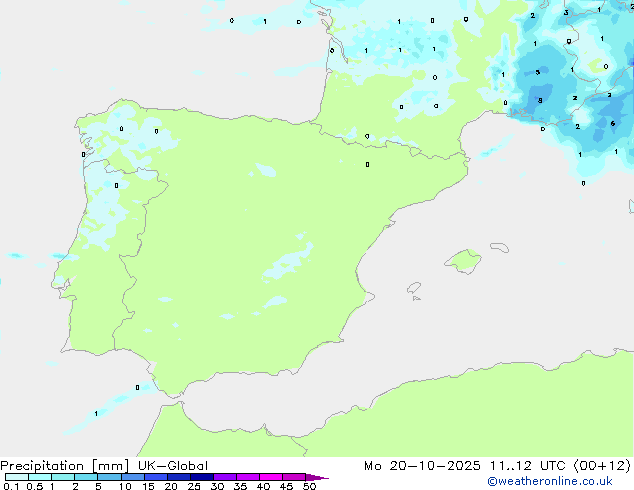Click the 20–25 mm legend color swatch
This screenshot has width=634, height=490.
[179, 477]
